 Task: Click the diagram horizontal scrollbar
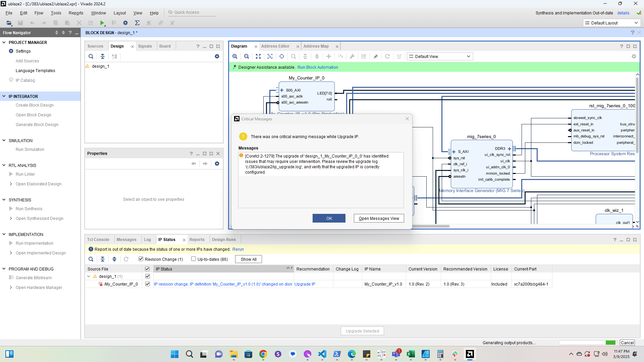pyautogui.click(x=431, y=226)
